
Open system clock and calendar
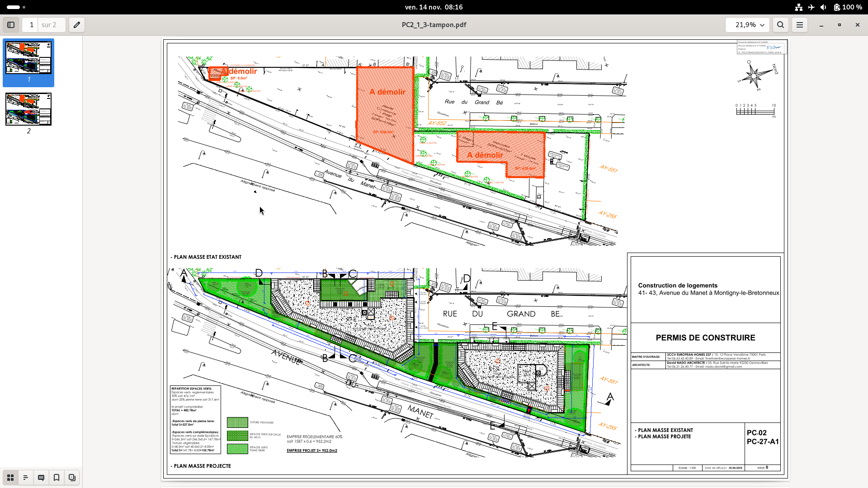tap(434, 7)
